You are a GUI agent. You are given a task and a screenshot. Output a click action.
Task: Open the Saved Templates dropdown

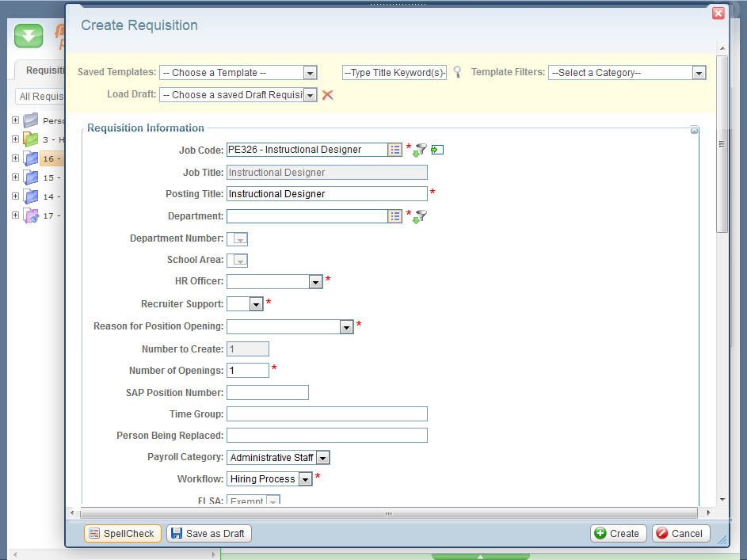coord(310,73)
